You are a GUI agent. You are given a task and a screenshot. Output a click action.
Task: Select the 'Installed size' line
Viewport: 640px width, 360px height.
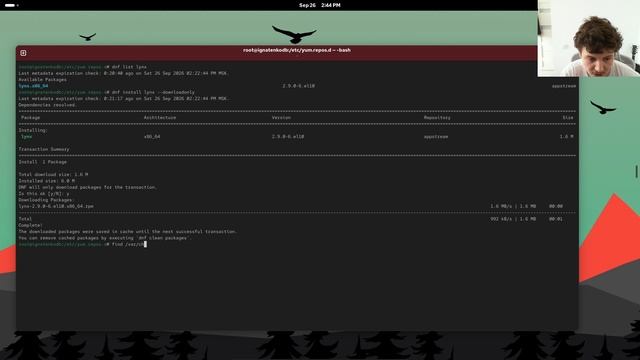click(x=47, y=181)
